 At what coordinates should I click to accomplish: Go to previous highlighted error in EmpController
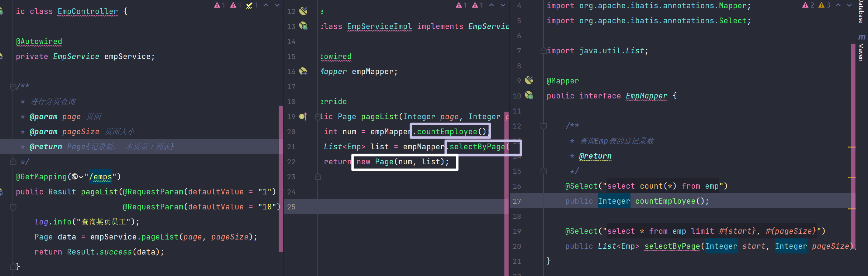(x=266, y=5)
